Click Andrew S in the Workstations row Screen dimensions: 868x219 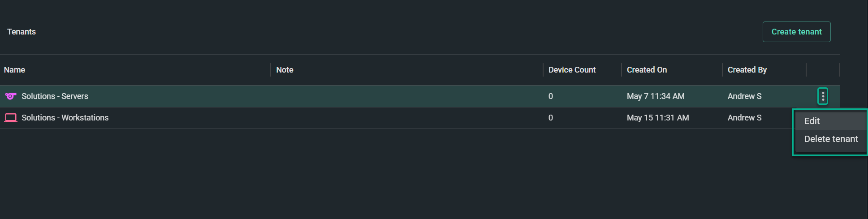pyautogui.click(x=744, y=118)
